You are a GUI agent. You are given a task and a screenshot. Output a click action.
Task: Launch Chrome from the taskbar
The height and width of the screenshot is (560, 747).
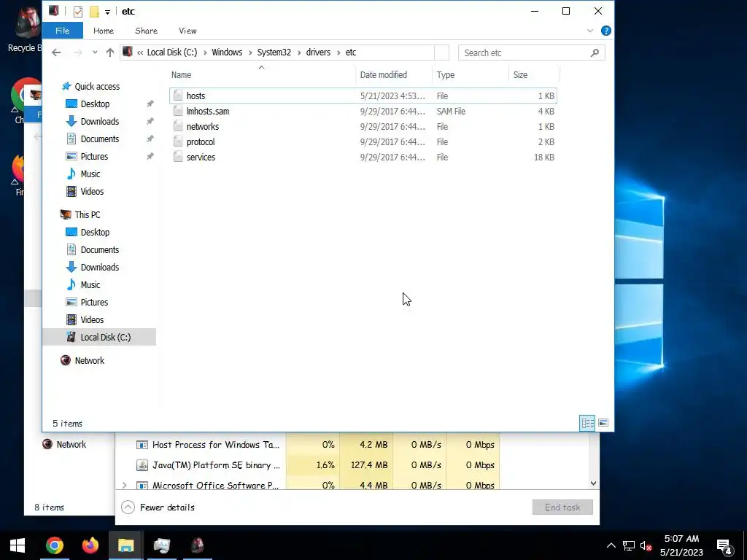(54, 545)
